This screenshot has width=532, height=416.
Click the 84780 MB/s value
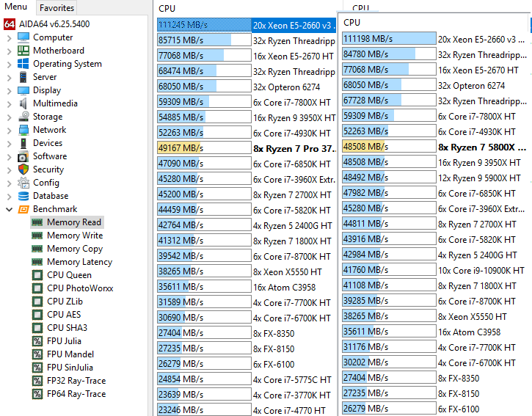point(365,54)
